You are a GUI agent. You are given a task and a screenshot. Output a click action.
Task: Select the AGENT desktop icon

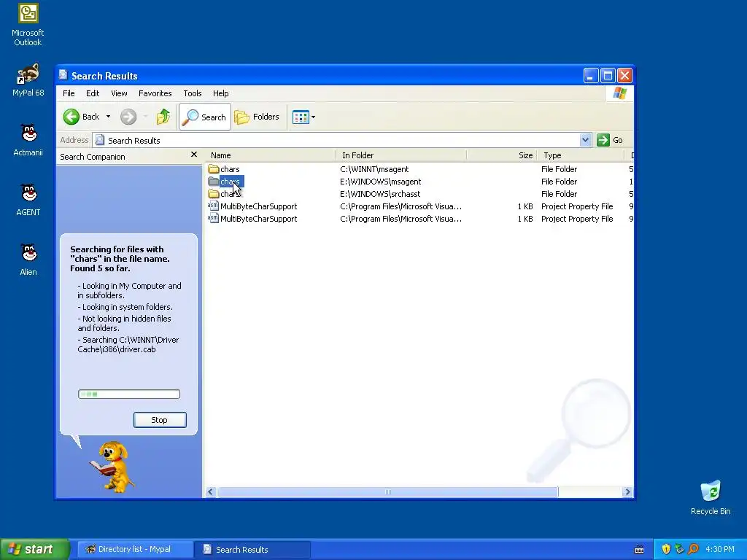(28, 200)
